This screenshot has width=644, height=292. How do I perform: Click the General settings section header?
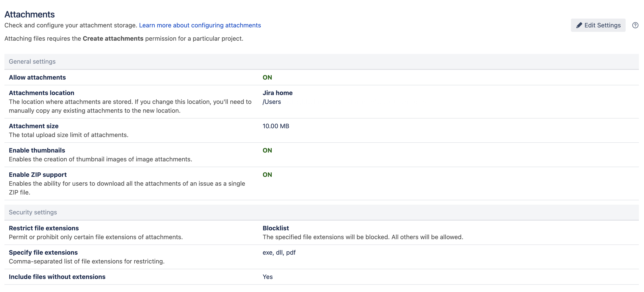pos(32,61)
